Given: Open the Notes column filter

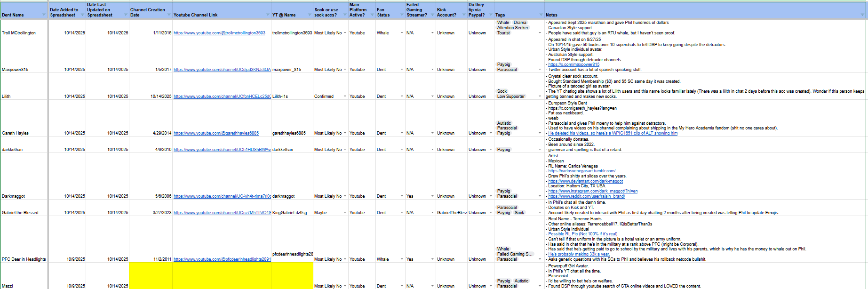Looking at the screenshot, I should [x=862, y=15].
